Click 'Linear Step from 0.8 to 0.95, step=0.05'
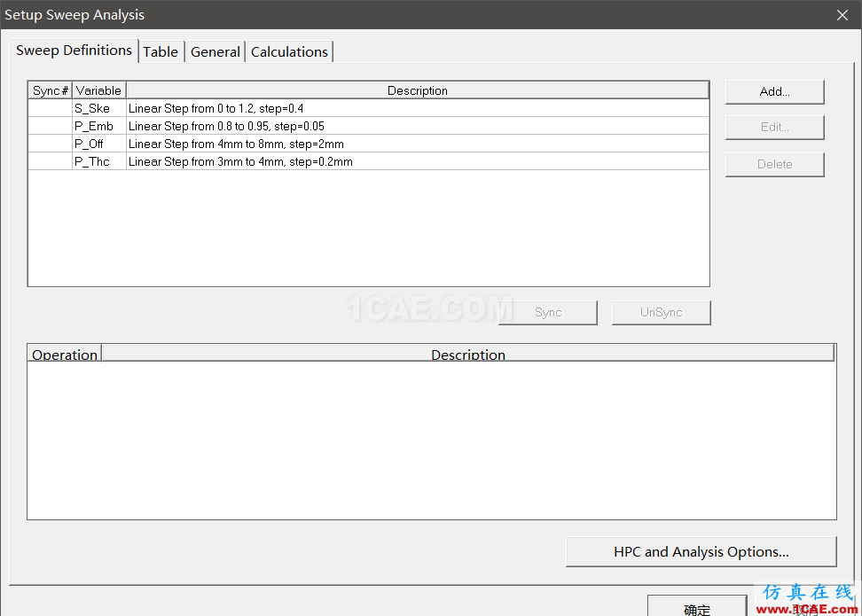 (226, 126)
